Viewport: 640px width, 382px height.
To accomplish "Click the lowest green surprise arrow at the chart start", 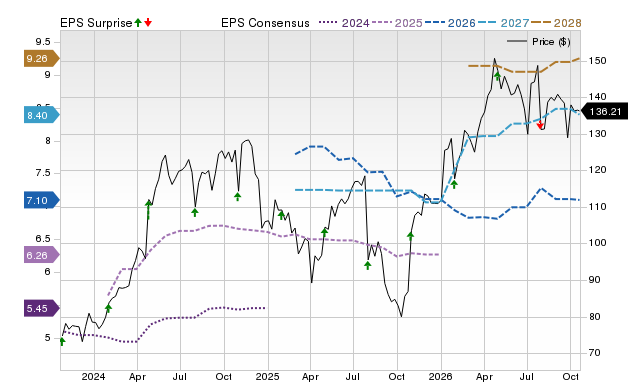I will (62, 341).
